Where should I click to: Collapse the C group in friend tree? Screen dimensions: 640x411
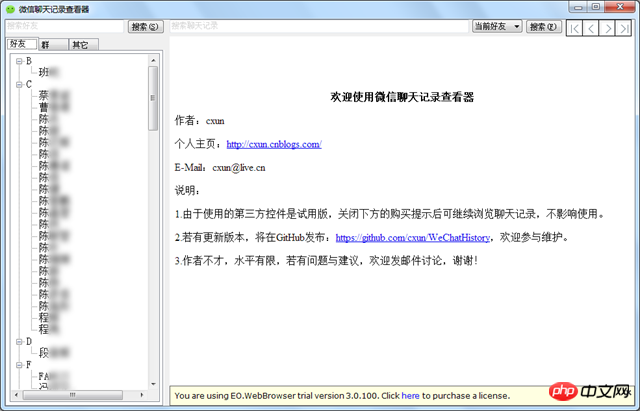(x=19, y=84)
